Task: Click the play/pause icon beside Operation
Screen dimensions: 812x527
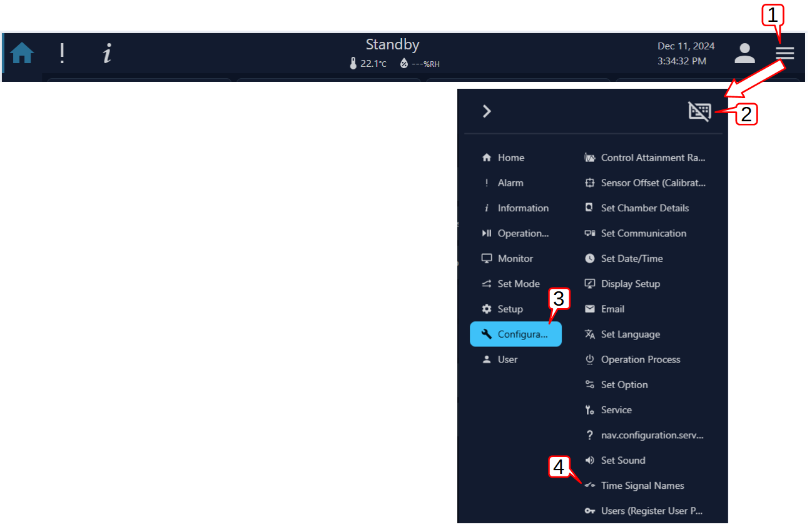Action: (x=487, y=233)
